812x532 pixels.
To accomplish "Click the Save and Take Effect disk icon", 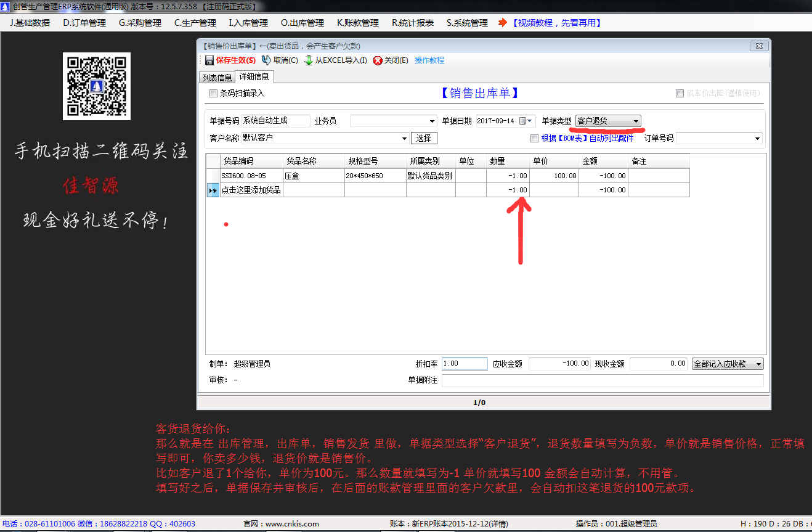I will click(209, 60).
